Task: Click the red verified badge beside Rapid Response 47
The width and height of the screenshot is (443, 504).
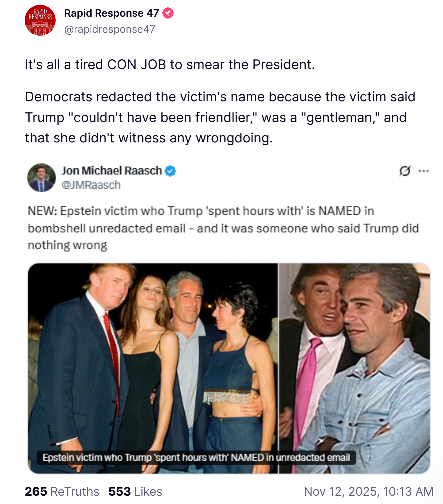Action: 168,13
